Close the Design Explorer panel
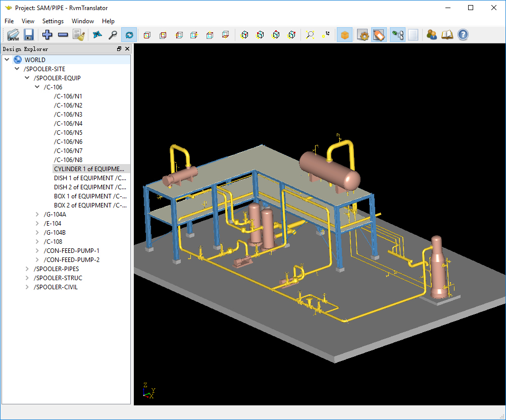The image size is (506, 420). (127, 49)
